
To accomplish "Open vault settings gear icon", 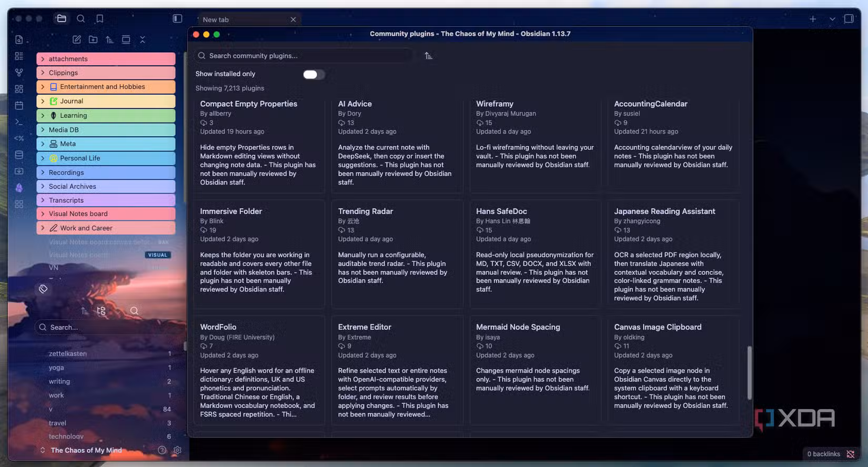I will coord(177,450).
